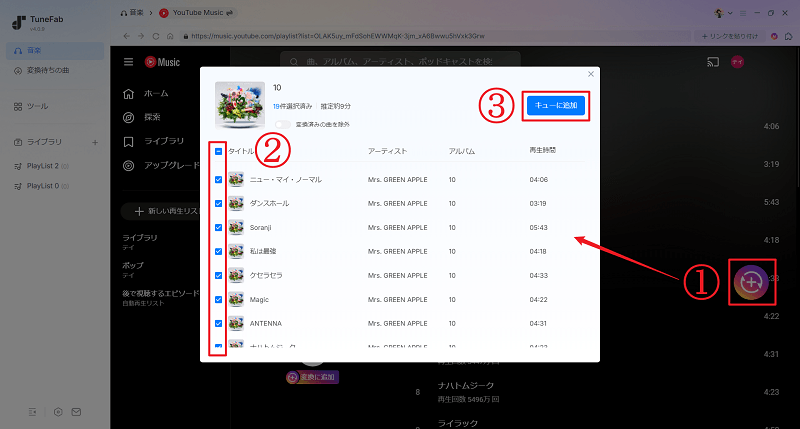Open ライブラリ in the TuneFab sidebar
Screen dimensions: 800x429
[44, 142]
